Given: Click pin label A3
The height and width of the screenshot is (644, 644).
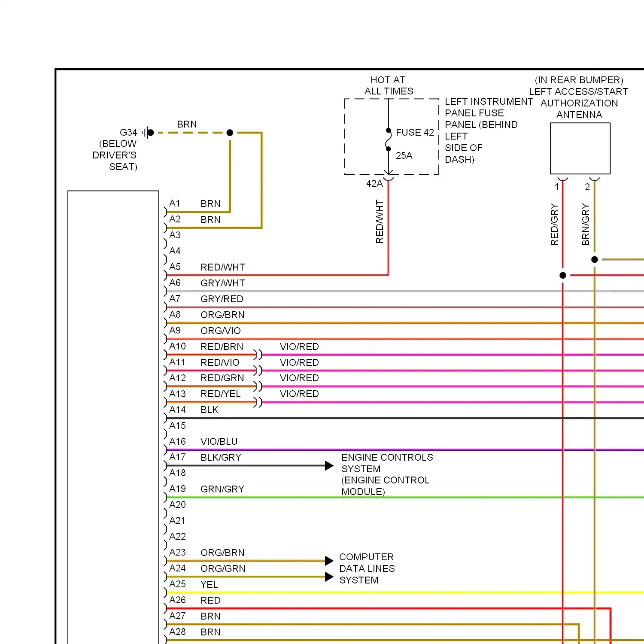Looking at the screenshot, I should [x=175, y=235].
